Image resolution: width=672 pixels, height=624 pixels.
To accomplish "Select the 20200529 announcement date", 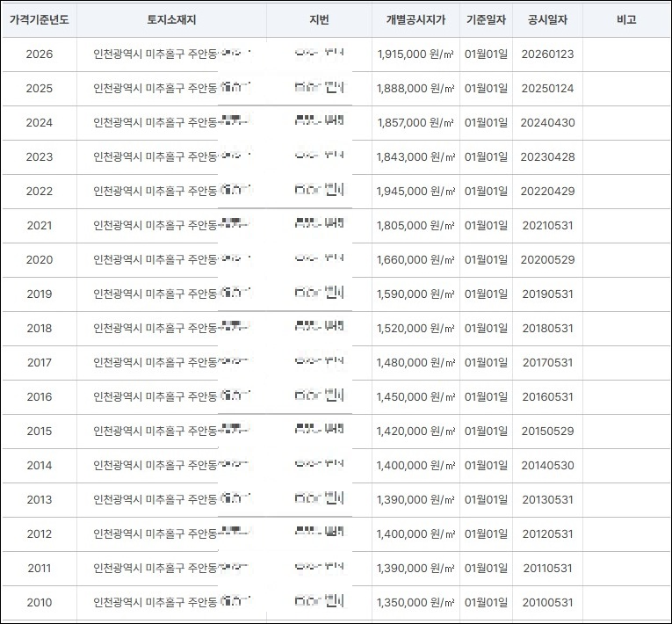I will 547,259.
